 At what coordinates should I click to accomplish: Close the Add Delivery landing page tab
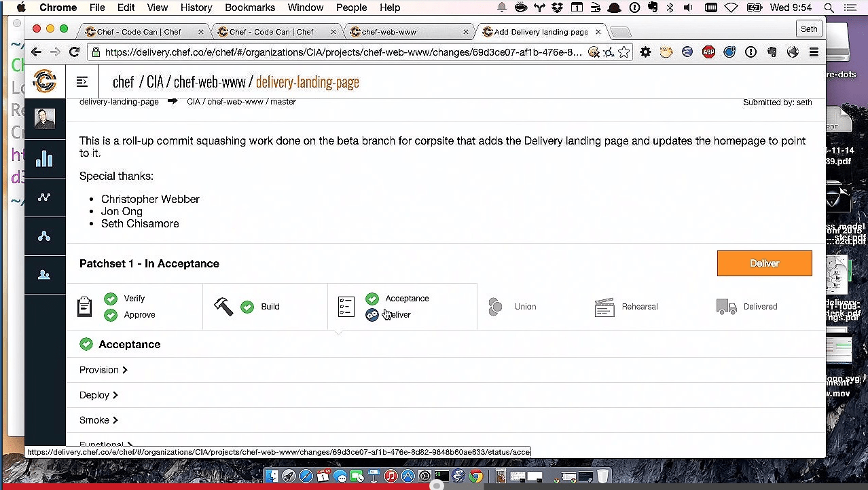(598, 32)
